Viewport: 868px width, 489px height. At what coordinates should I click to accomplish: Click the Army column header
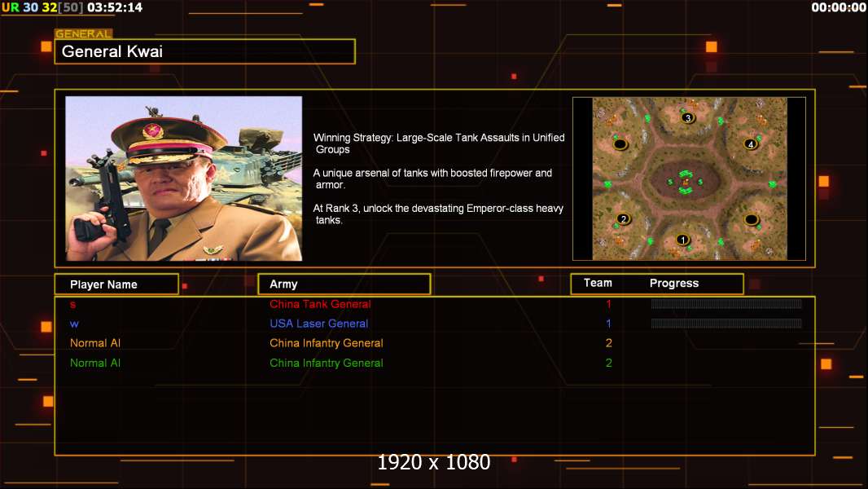pos(344,284)
